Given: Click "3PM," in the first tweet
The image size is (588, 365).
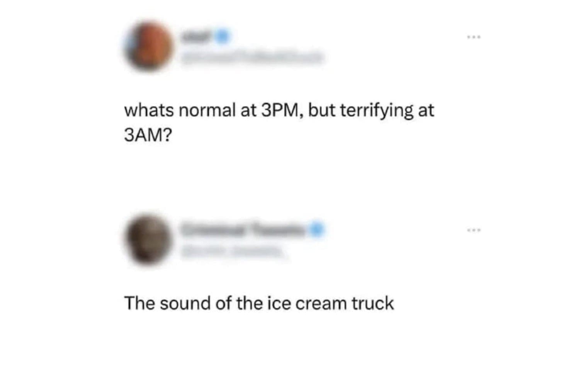Looking at the screenshot, I should point(282,111).
